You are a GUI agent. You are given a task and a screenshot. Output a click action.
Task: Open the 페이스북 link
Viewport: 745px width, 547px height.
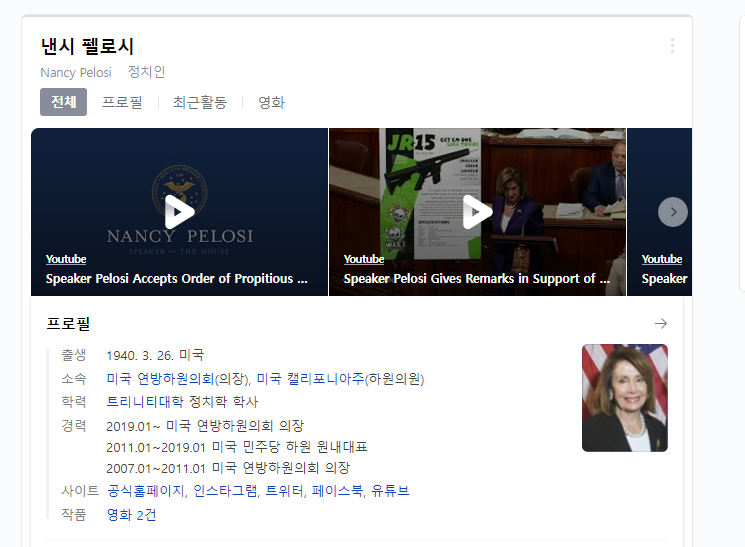pyautogui.click(x=337, y=490)
